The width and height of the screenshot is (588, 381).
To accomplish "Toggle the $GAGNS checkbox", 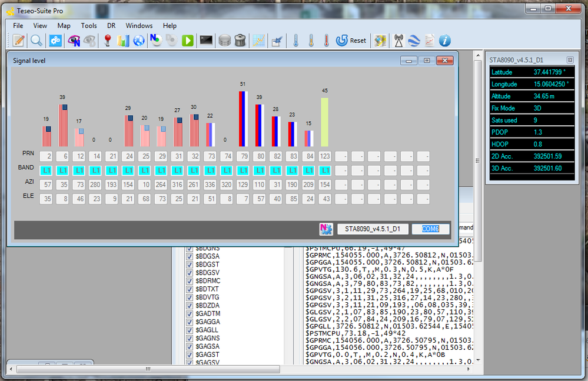I will (x=190, y=338).
